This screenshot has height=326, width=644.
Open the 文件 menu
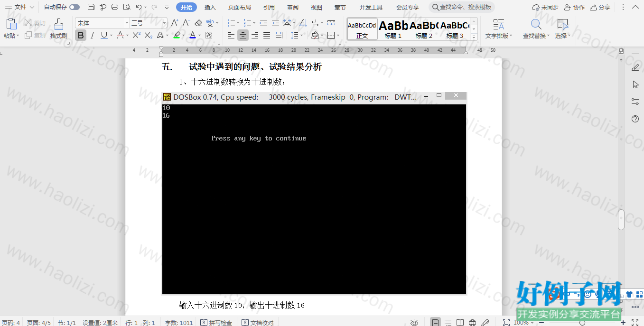click(20, 7)
